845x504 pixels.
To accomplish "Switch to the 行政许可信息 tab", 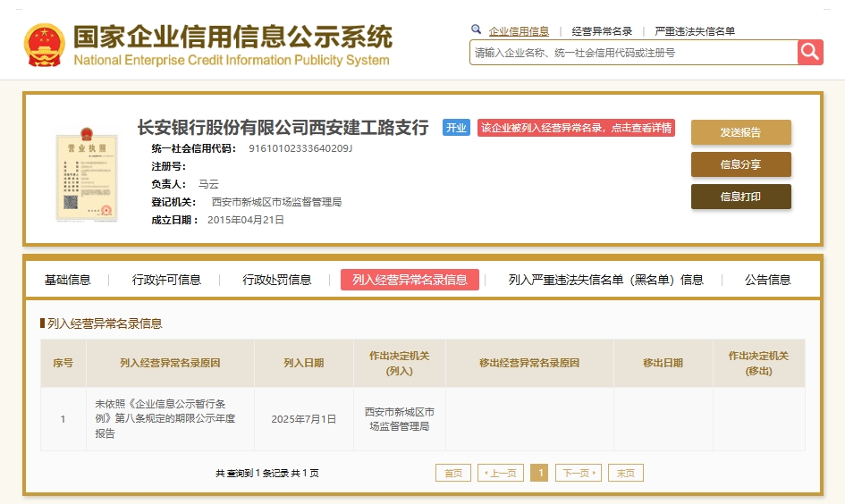I will pos(166,280).
